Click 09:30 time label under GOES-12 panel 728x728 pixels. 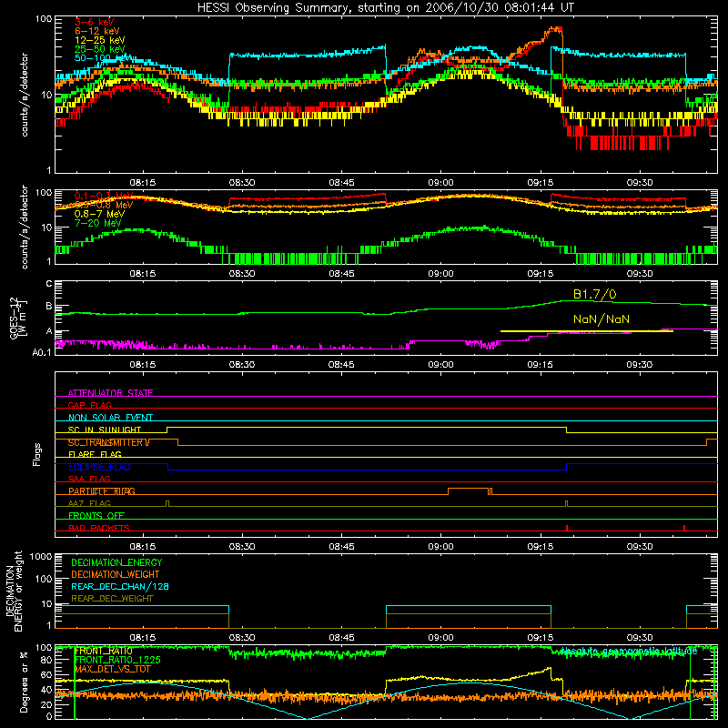(640, 365)
